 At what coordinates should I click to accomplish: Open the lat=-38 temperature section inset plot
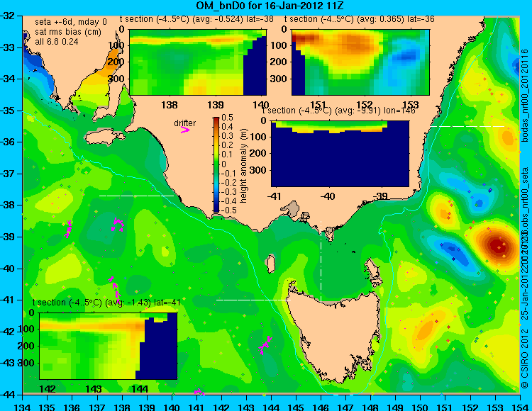point(198,62)
